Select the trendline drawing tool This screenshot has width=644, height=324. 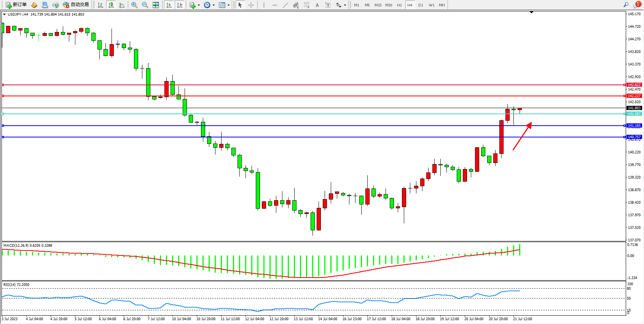pyautogui.click(x=285, y=5)
